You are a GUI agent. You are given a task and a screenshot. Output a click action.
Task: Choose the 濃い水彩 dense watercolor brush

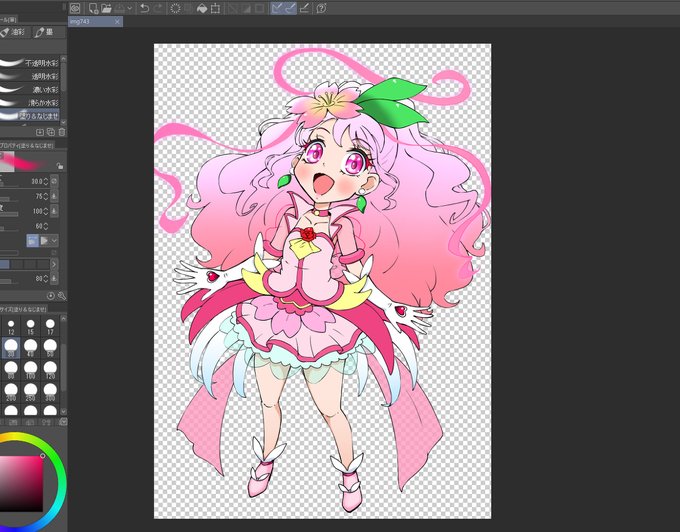(29, 89)
